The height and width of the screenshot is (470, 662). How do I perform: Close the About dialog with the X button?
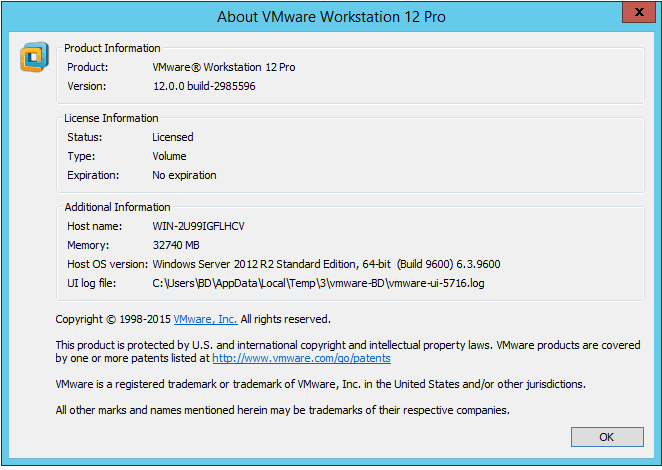[639, 12]
